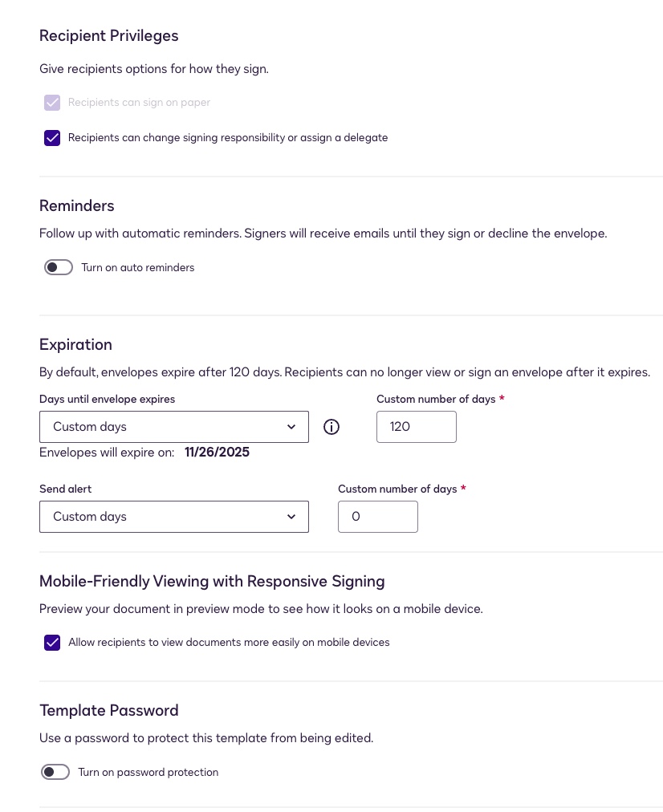Toggle the 'Recipients can sign on paper' checkbox

(52, 103)
